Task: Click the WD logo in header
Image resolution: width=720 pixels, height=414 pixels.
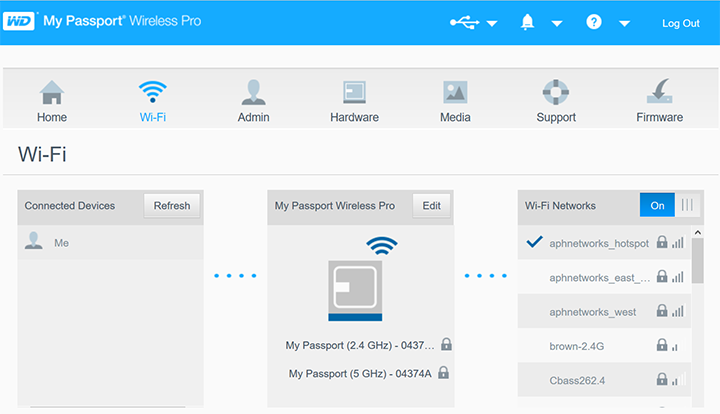Action: click(19, 22)
